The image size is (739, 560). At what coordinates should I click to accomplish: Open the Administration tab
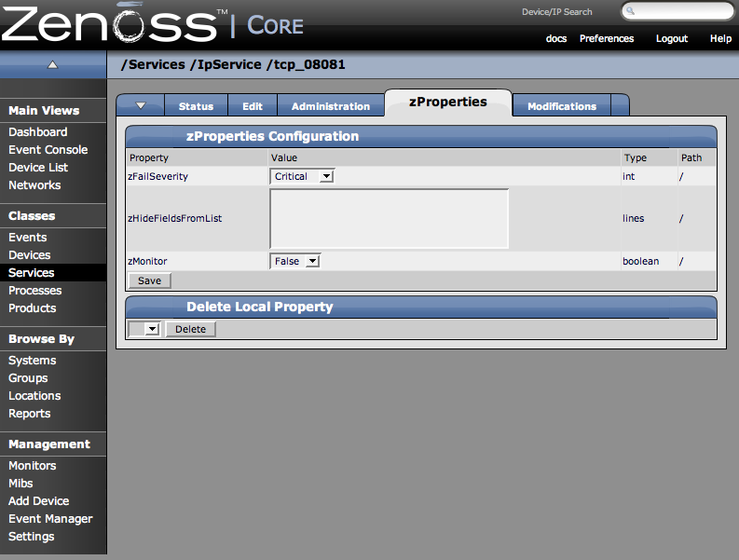click(x=331, y=106)
